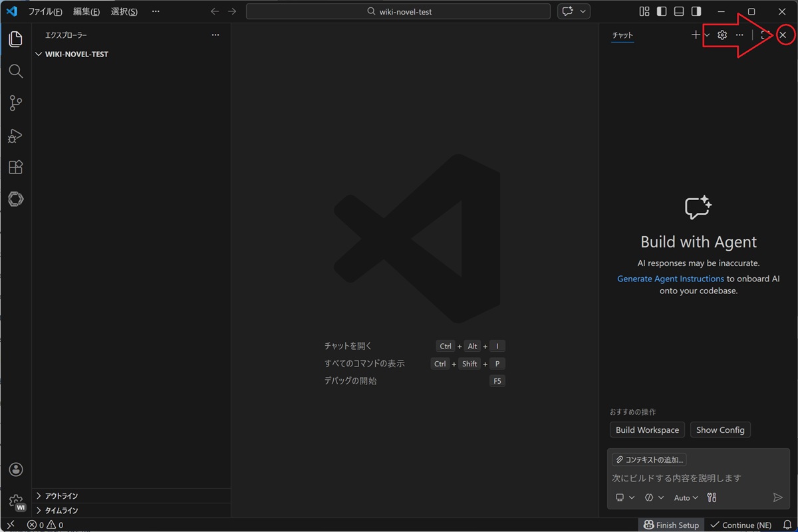Click the configure tools icon in chat input
Screen dimensions: 798x532
coord(712,497)
